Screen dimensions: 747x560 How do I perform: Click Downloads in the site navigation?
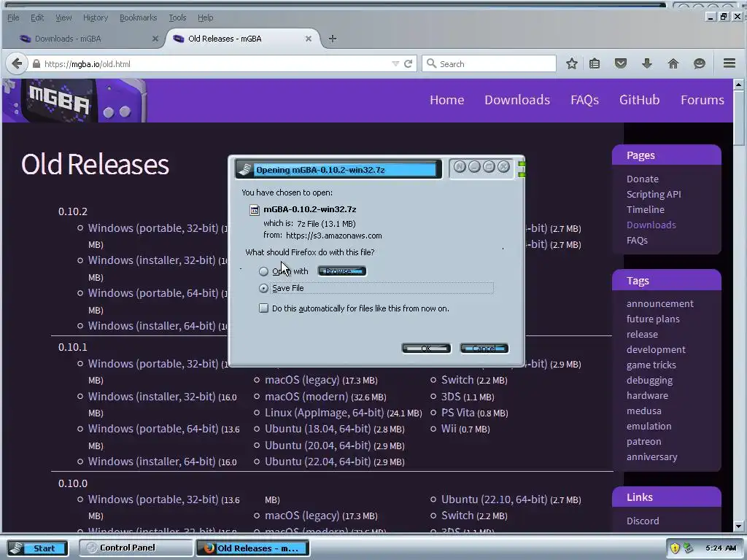click(517, 100)
